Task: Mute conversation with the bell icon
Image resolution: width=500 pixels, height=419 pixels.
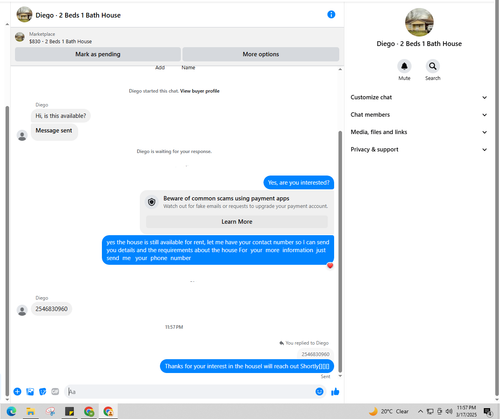Action: coord(404,66)
